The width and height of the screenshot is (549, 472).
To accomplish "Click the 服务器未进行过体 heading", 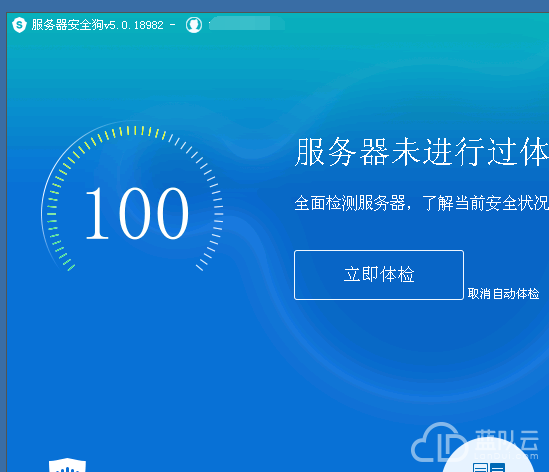I will point(422,152).
